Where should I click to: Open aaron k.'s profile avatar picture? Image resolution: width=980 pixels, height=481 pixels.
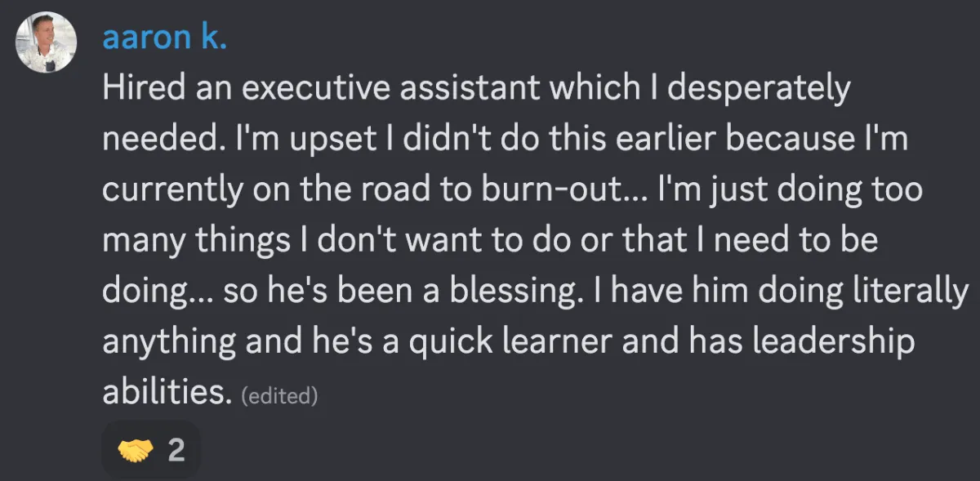coord(47,42)
